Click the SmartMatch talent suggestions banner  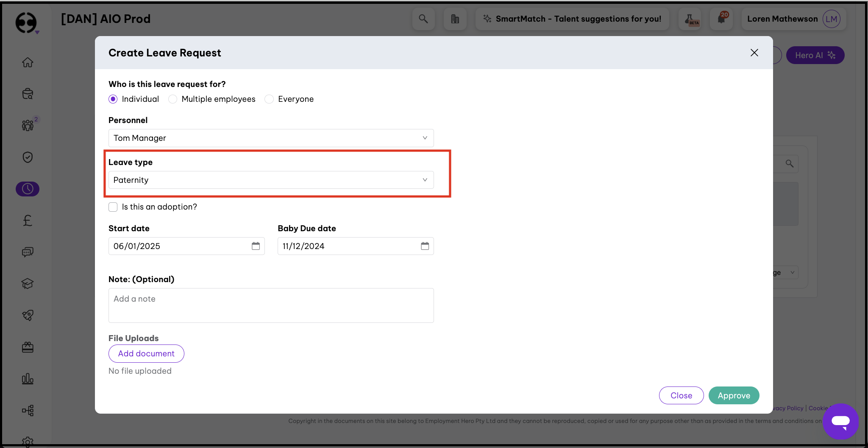(572, 19)
